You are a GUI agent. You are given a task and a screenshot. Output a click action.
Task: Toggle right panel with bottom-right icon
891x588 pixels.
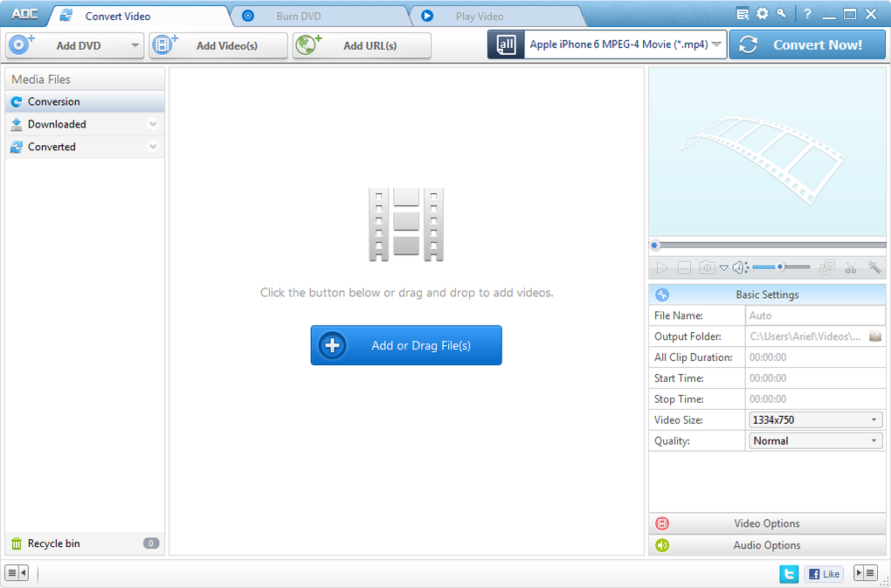tap(866, 572)
